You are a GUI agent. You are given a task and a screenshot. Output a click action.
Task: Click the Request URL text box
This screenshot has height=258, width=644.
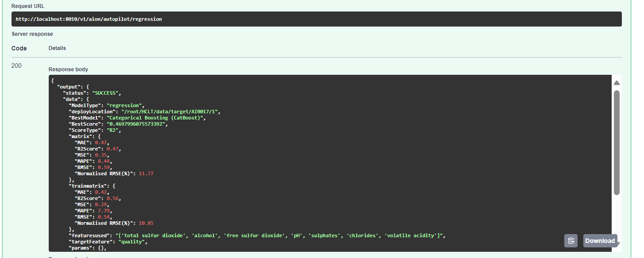316,19
